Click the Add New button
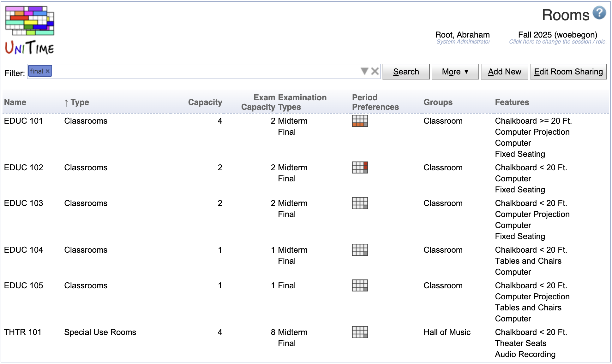612x364 pixels. [504, 72]
